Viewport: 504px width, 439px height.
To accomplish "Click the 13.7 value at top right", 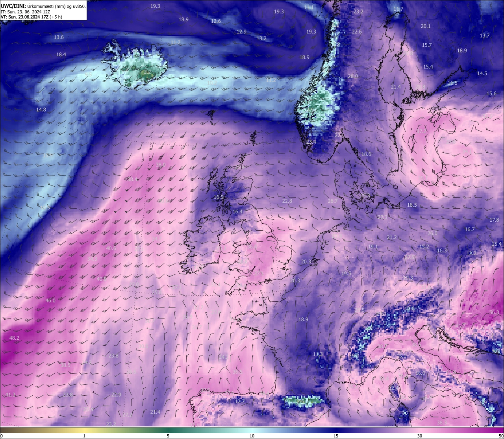I will point(484,35).
